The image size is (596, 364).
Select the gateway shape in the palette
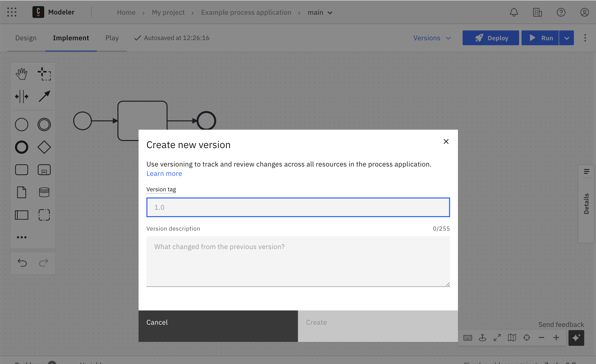(44, 147)
